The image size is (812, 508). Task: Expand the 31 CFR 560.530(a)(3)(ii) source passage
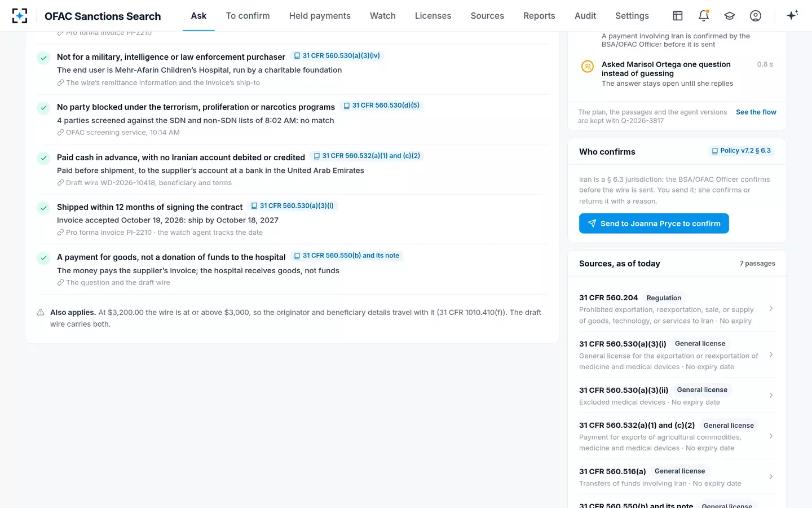tap(677, 396)
